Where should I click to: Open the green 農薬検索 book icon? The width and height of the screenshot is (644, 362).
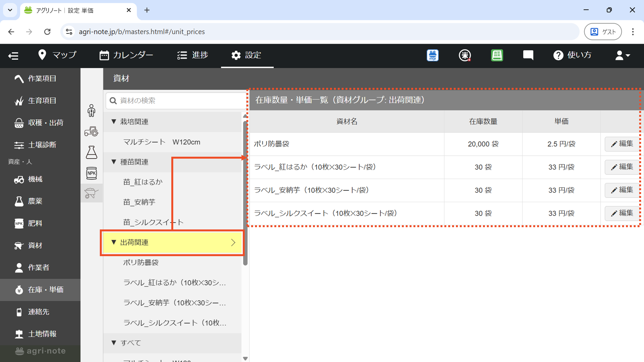click(x=497, y=55)
